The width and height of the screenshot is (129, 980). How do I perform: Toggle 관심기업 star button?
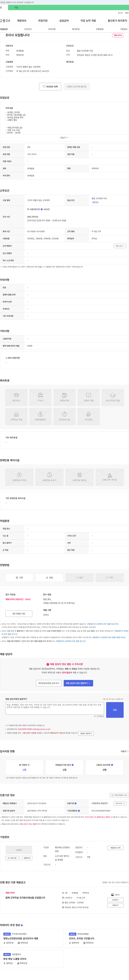click(12, 858)
